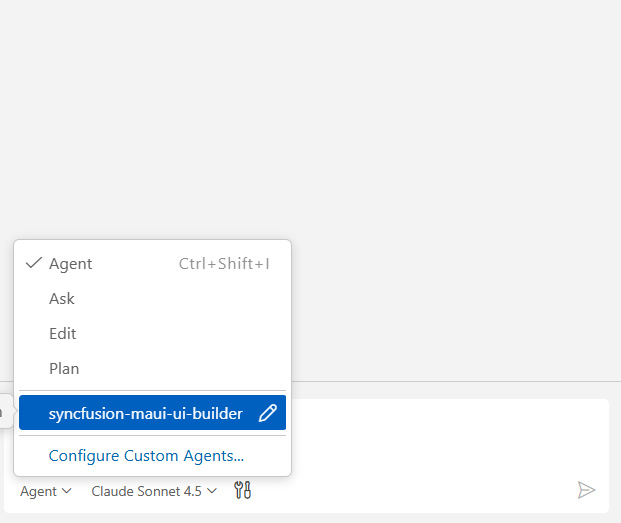The width and height of the screenshot is (621, 523).
Task: Open the configure tools icon
Action: pyautogui.click(x=242, y=490)
